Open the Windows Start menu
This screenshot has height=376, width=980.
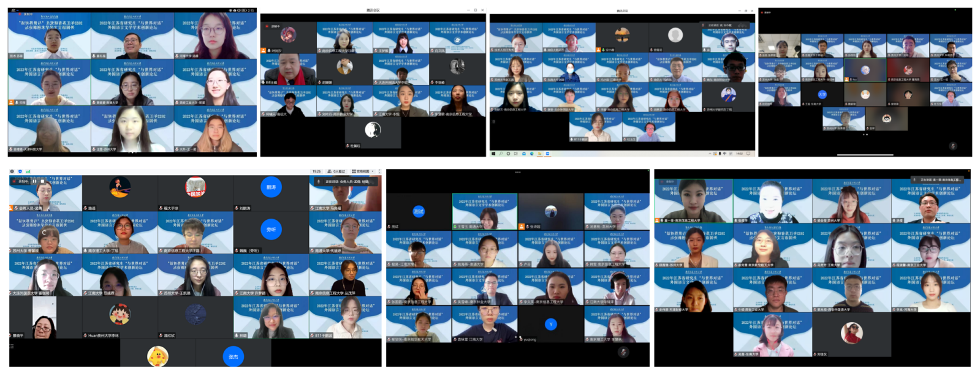(x=493, y=154)
